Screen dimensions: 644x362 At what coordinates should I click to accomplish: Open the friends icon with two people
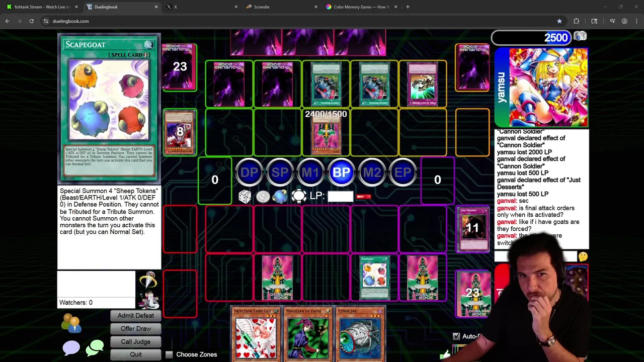pos(71,323)
